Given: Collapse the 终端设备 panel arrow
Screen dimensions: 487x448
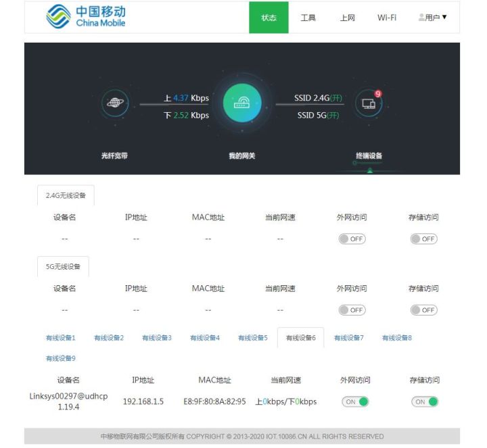Looking at the screenshot, I should tap(369, 171).
